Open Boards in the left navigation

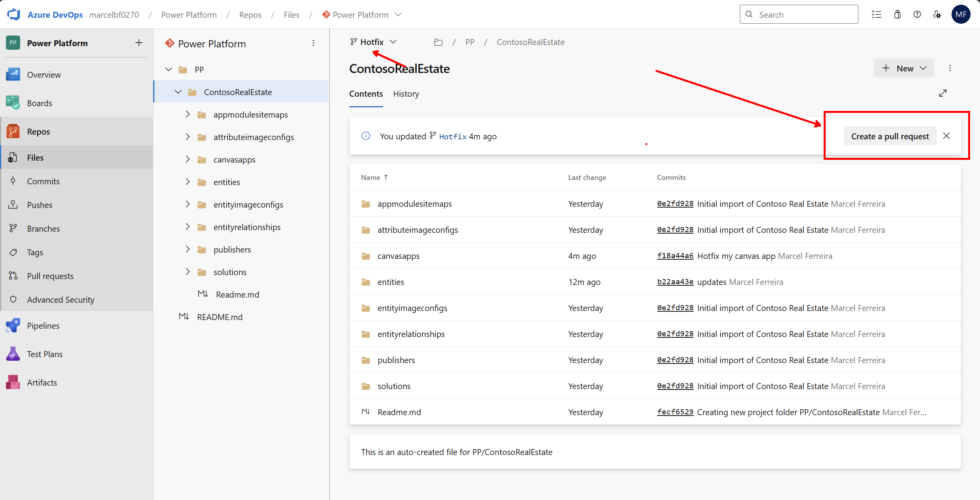pyautogui.click(x=39, y=103)
